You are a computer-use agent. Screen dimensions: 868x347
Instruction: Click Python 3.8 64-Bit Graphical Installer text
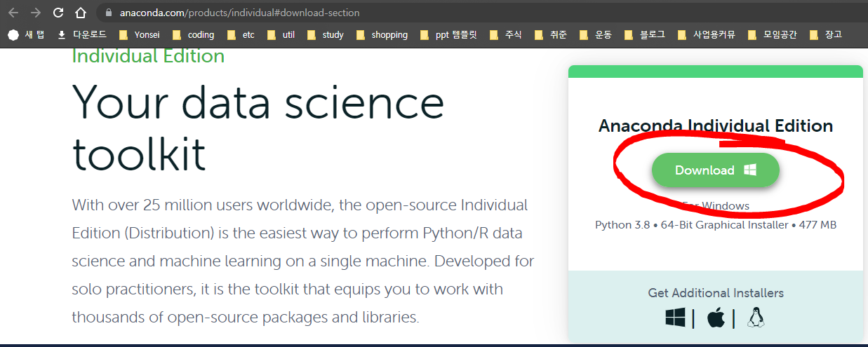pyautogui.click(x=716, y=225)
